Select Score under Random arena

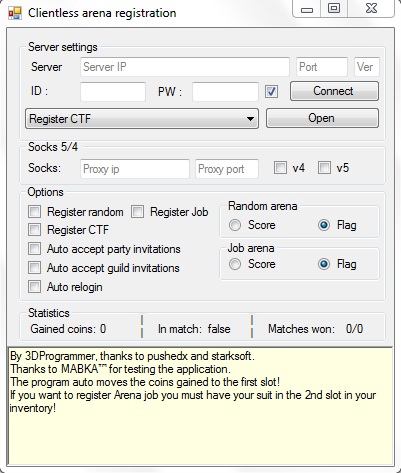[235, 225]
